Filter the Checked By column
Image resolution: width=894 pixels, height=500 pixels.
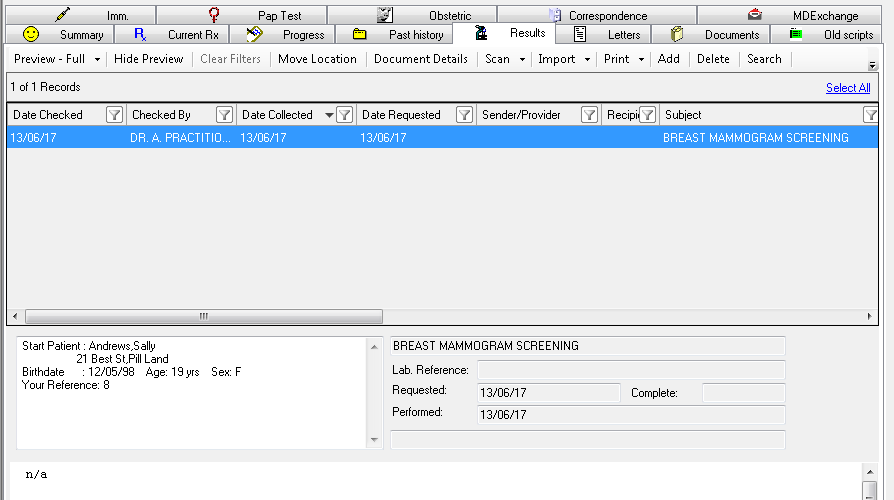coord(224,115)
